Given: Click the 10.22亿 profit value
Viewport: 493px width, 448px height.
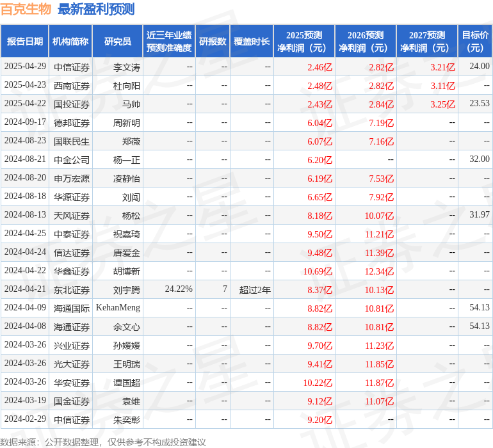Looking at the screenshot, I should click(318, 382).
